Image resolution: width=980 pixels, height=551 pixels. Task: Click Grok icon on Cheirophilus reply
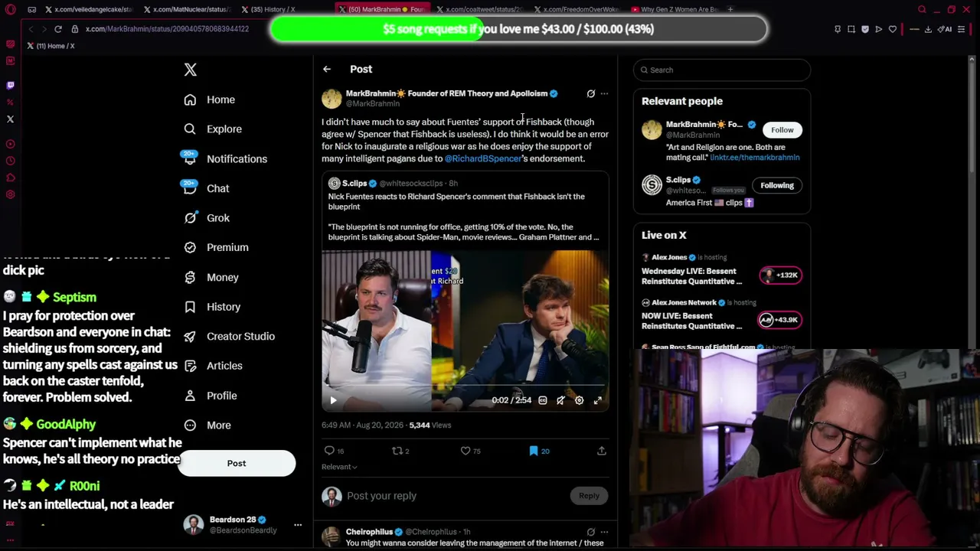(590, 532)
